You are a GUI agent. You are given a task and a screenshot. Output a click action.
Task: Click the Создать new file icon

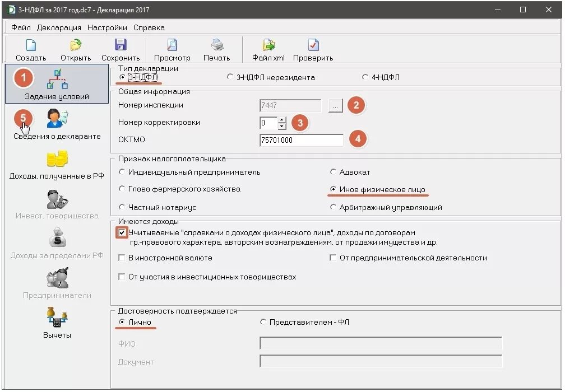tap(31, 45)
